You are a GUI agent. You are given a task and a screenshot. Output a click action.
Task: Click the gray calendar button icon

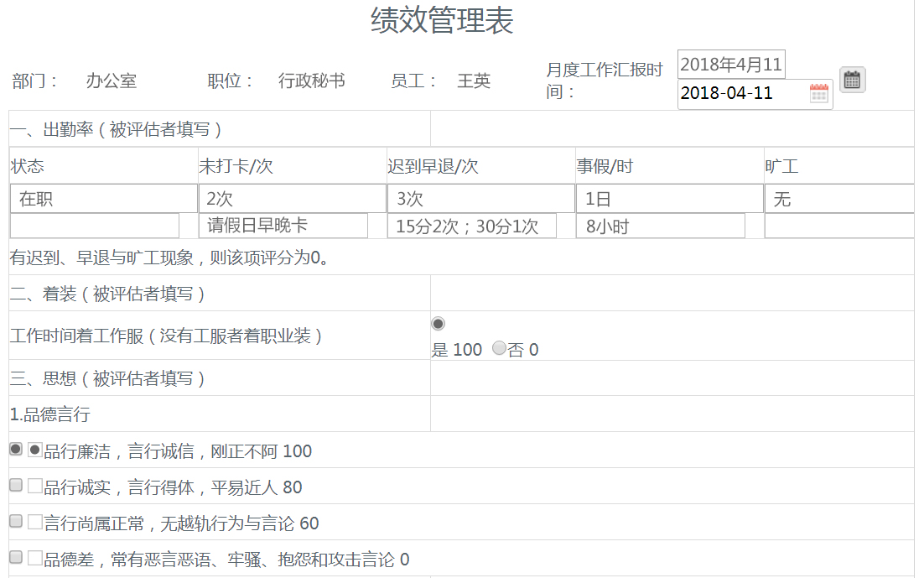tap(852, 80)
